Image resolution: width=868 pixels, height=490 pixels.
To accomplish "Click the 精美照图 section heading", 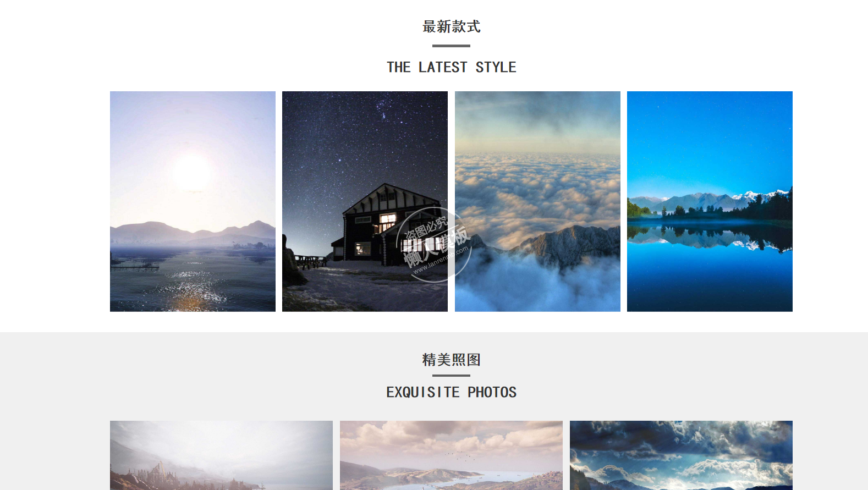I will pyautogui.click(x=451, y=360).
